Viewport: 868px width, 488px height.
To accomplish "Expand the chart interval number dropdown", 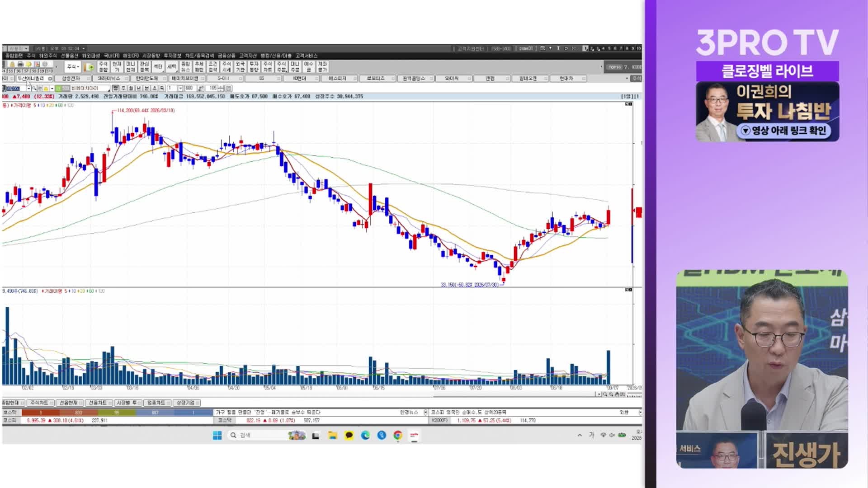I will click(x=180, y=89).
